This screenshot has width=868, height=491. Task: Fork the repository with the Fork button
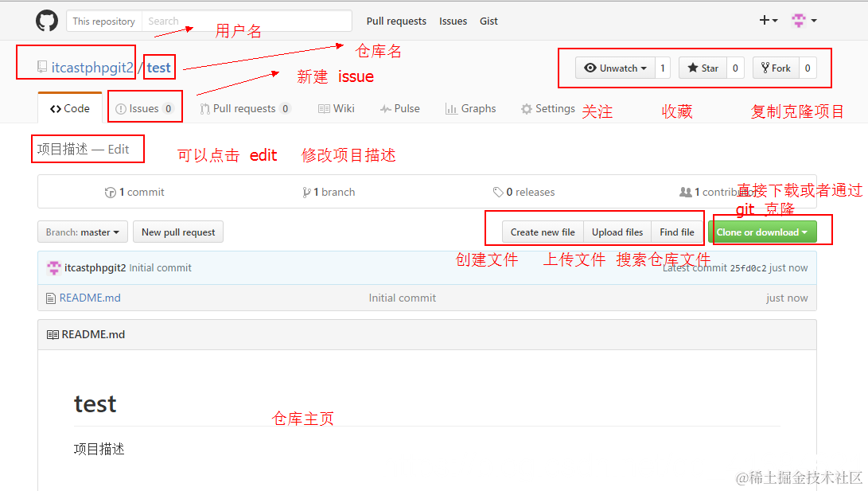tap(776, 68)
